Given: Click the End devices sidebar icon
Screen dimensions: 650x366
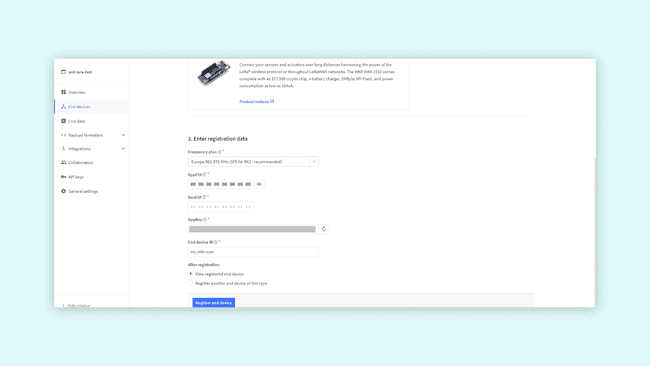Looking at the screenshot, I should (63, 107).
